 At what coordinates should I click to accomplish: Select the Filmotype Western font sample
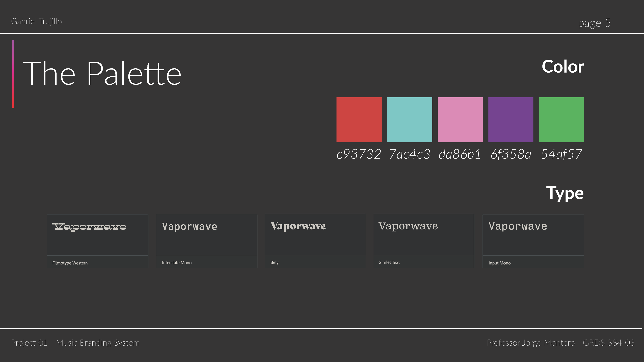tap(89, 227)
